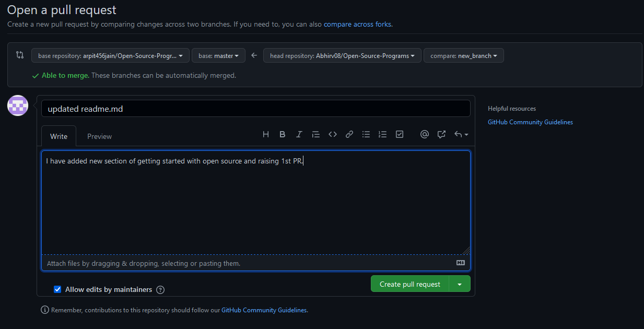Insert code formatting with the angle-brackets icon
Screen dimensions: 644x329
pos(333,135)
